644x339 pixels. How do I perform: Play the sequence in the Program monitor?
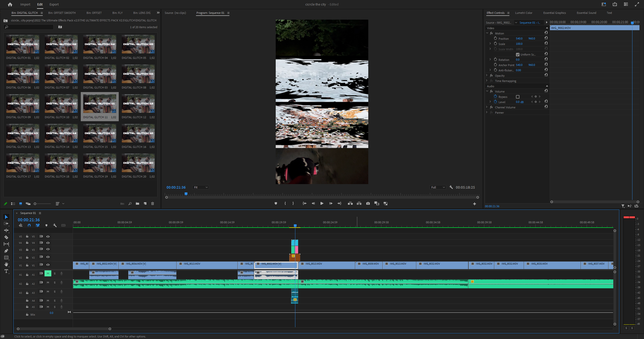pos(322,203)
